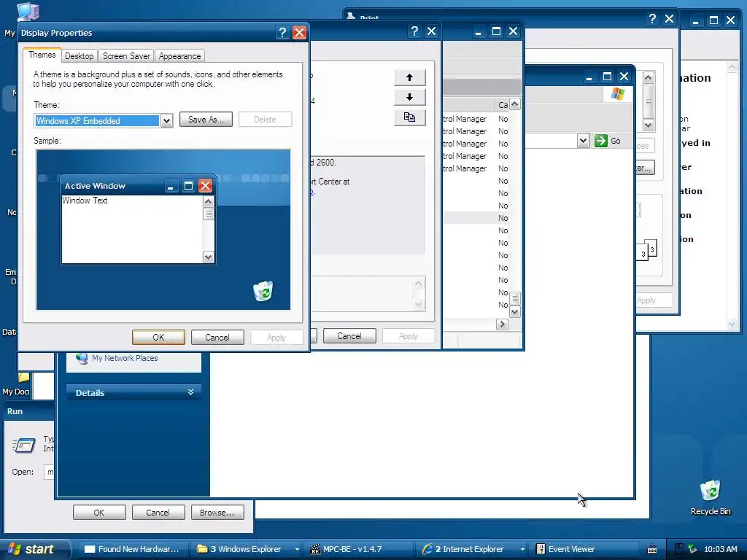The width and height of the screenshot is (747, 560).
Task: Click the Windows flag logo in Internet Explorer
Action: [x=618, y=93]
